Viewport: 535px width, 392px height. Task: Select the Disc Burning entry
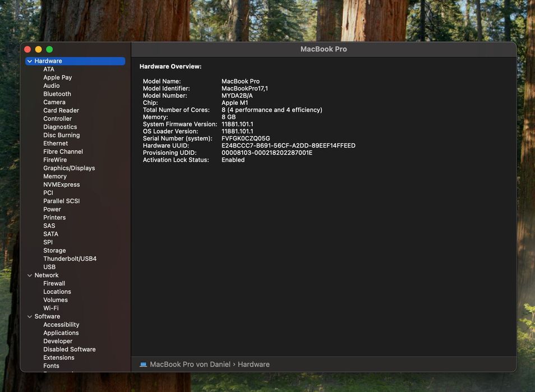click(x=62, y=135)
